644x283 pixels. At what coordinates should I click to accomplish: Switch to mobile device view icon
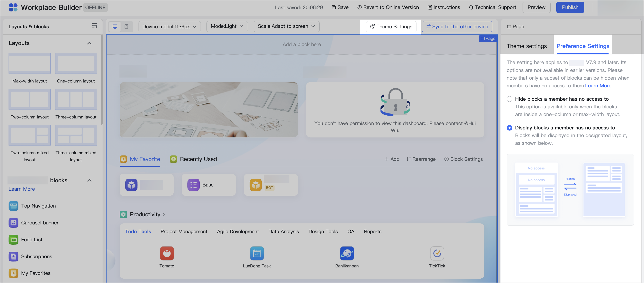click(126, 27)
